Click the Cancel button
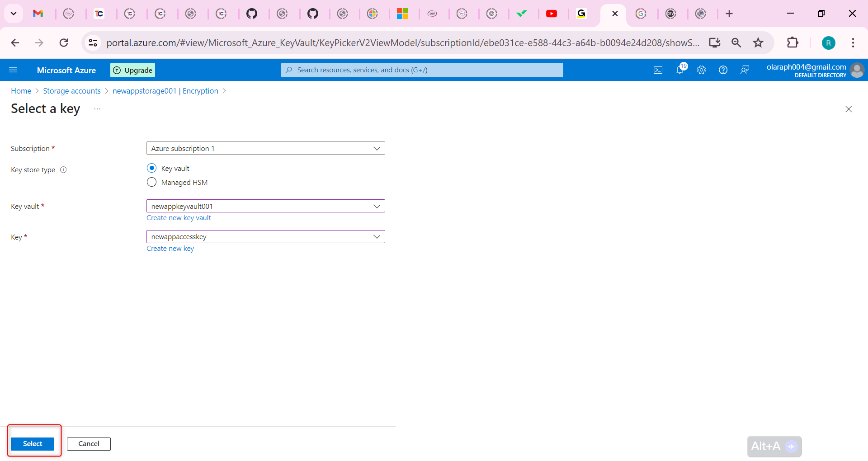This screenshot has height=461, width=868. pos(89,444)
